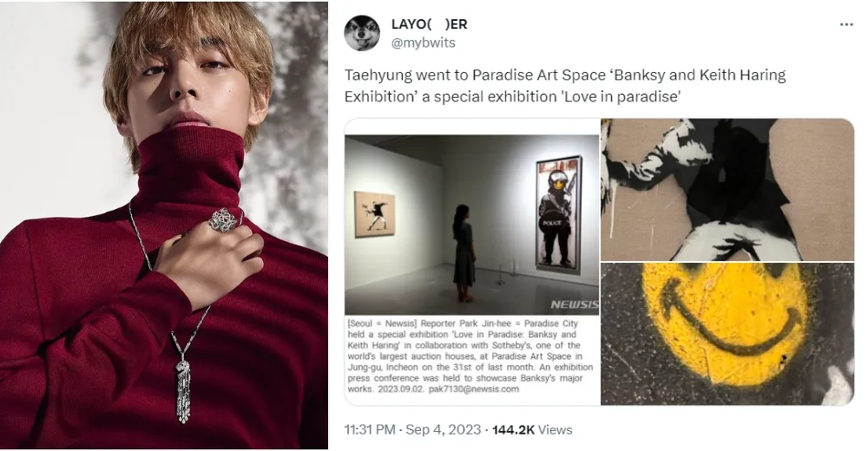The image size is (868, 451).
Task: Click the red turtleneck portrait photo
Action: tap(164, 225)
